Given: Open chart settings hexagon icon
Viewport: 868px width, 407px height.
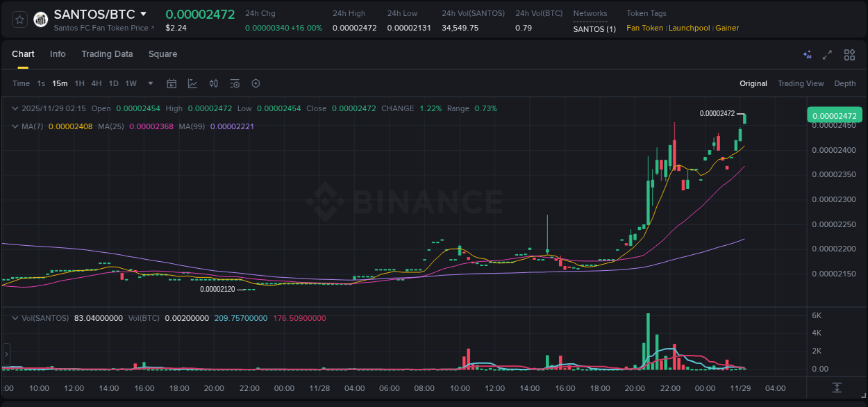Looking at the screenshot, I should coord(256,83).
